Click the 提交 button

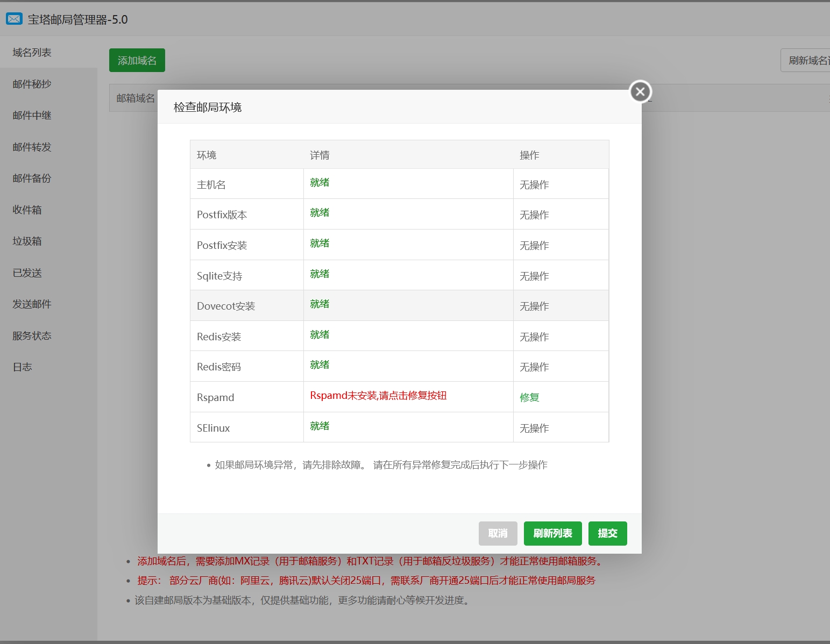point(607,533)
